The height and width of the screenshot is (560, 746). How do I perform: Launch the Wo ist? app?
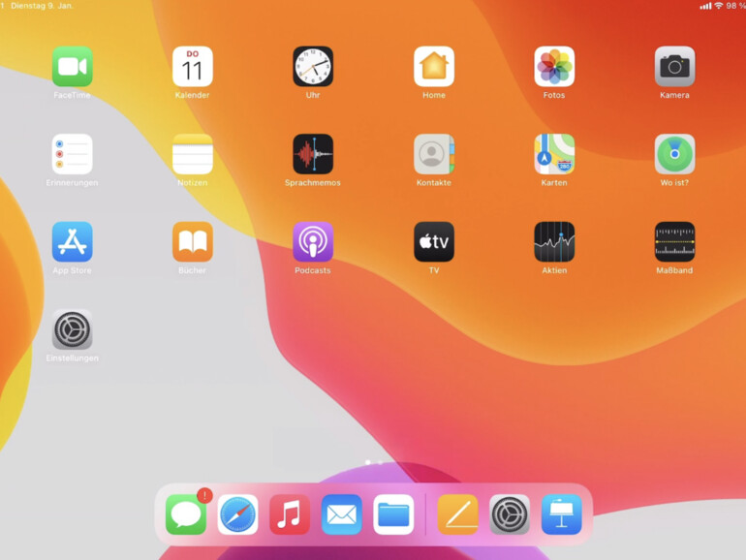674,154
